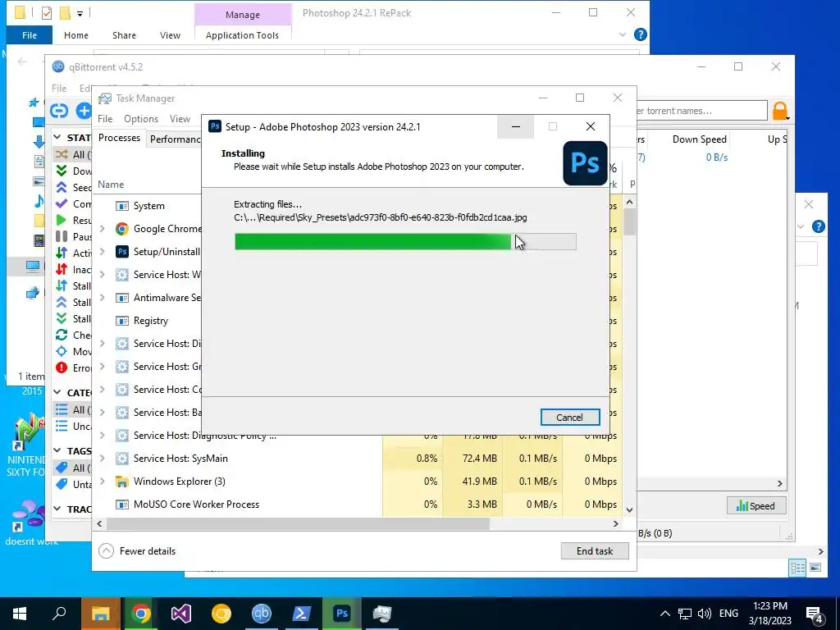This screenshot has width=840, height=630.
Task: Open the File tab in File Explorer
Action: click(30, 35)
